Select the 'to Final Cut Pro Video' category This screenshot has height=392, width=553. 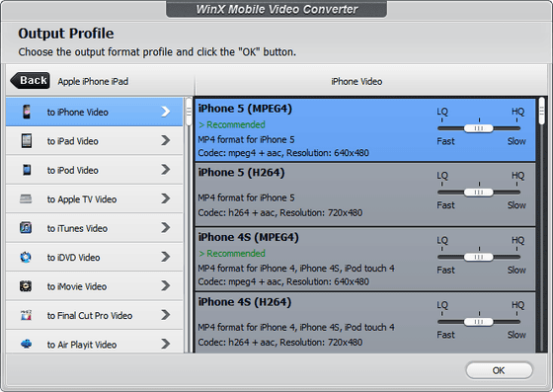click(94, 315)
